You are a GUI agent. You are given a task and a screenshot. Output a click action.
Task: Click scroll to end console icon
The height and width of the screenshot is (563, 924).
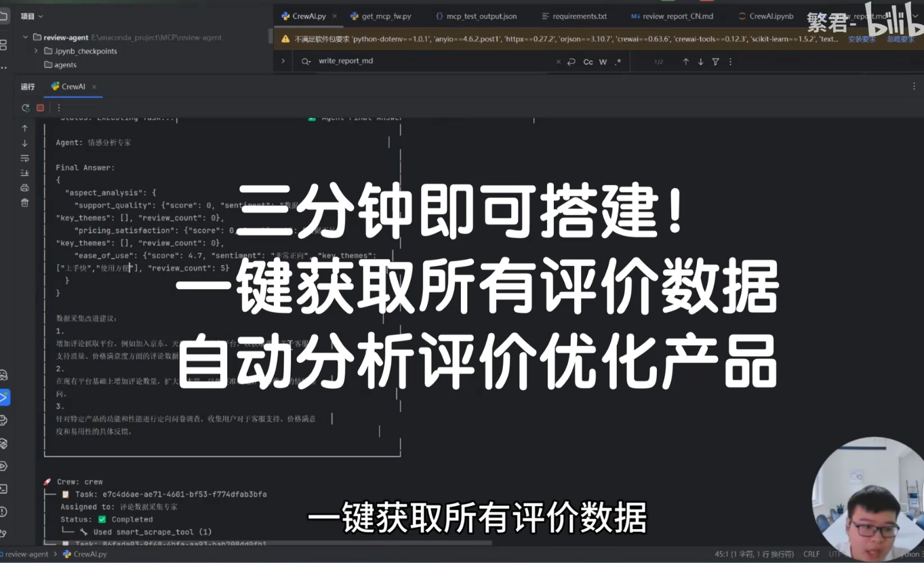click(25, 173)
